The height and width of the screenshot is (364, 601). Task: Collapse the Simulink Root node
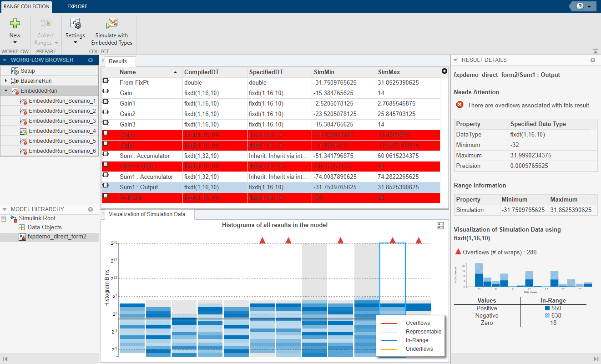(4, 218)
